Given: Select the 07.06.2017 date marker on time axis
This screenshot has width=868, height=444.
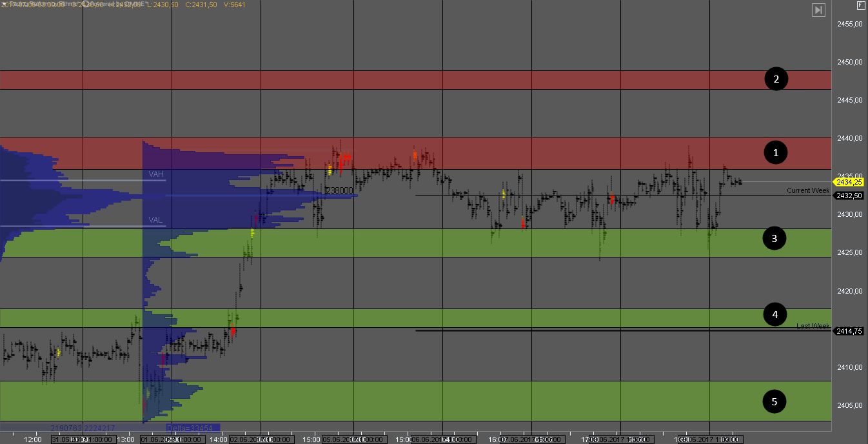Looking at the screenshot, I should point(523,439).
